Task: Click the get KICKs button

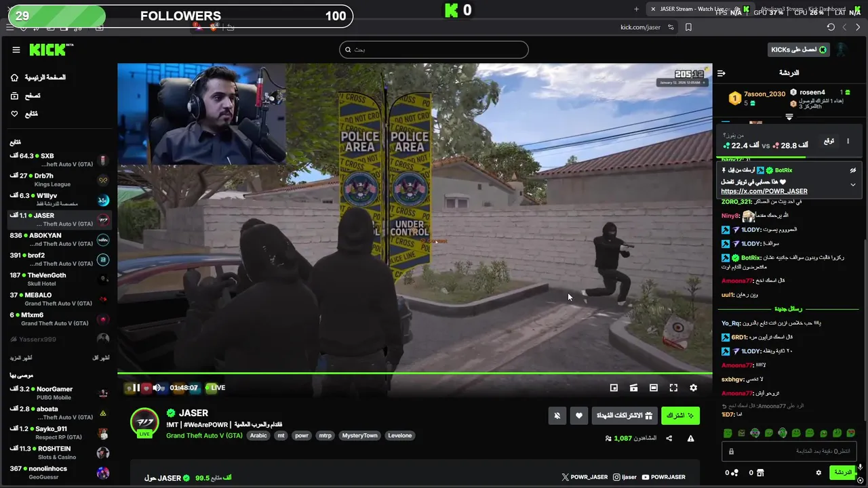Action: 800,49
